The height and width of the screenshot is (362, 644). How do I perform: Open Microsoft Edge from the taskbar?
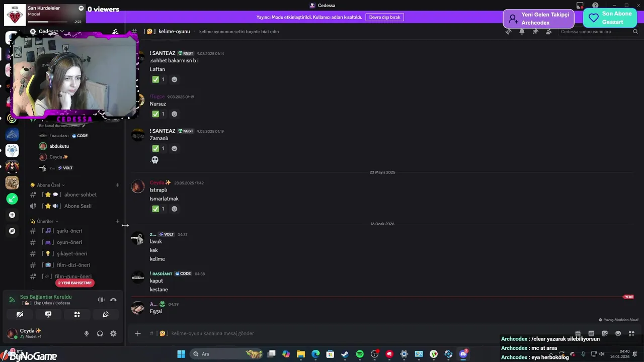coord(315,354)
